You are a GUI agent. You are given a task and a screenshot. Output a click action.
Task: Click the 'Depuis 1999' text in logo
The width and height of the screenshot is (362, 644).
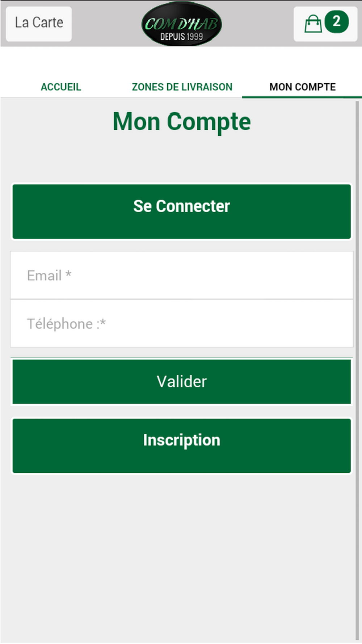tap(181, 37)
